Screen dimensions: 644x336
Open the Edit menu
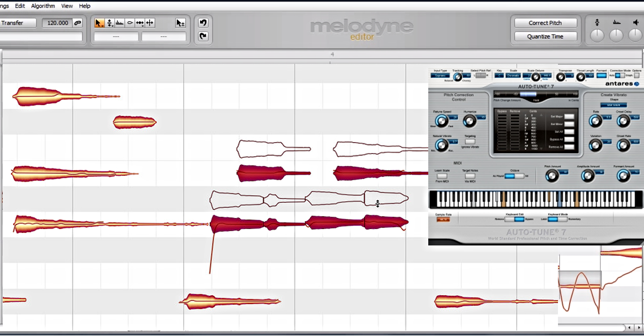click(x=20, y=6)
